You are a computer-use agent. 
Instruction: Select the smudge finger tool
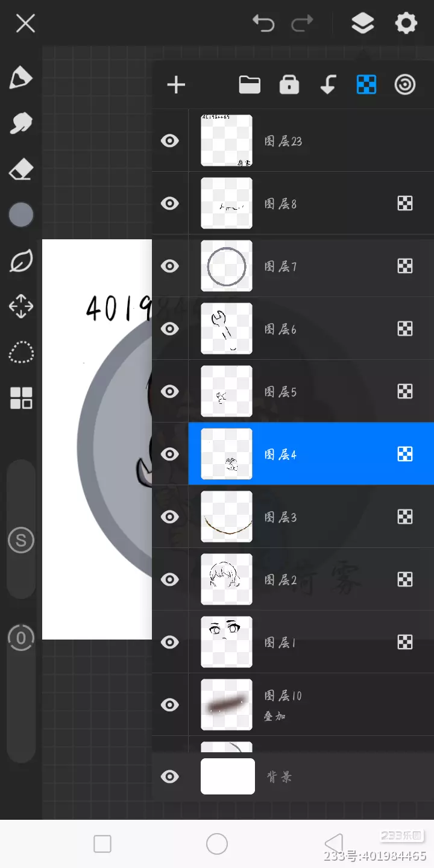coord(21,124)
